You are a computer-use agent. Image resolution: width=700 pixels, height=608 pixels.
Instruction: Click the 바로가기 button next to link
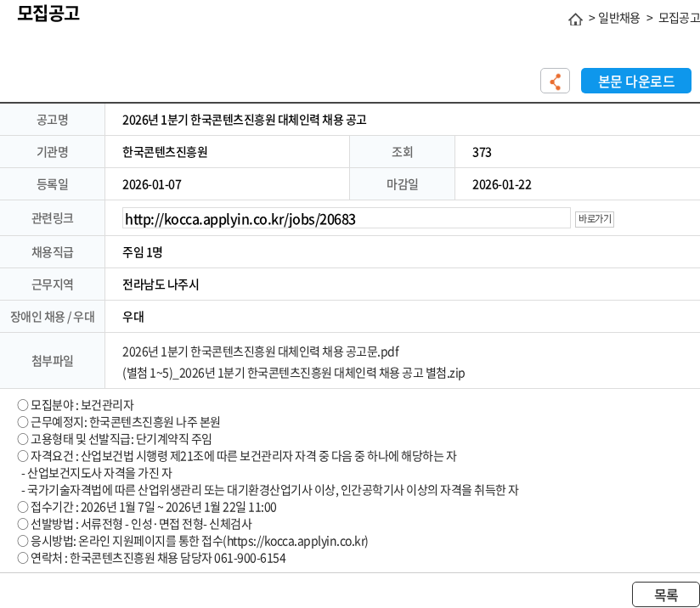594,219
